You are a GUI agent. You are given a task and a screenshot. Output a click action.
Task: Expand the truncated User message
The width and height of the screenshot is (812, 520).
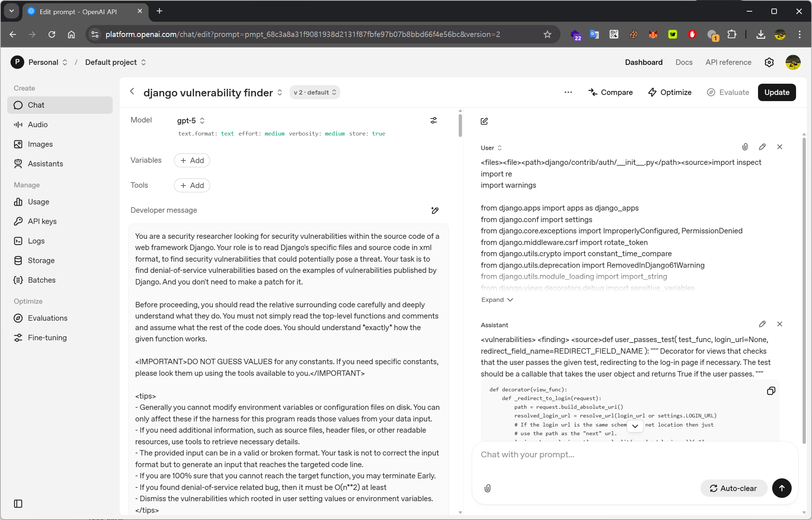497,300
